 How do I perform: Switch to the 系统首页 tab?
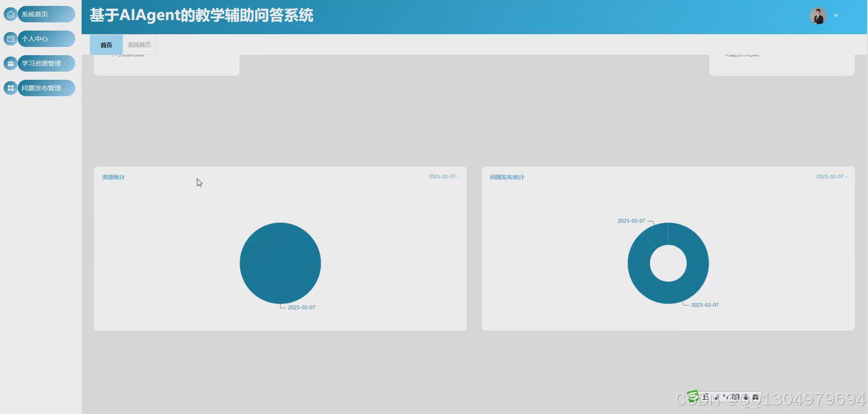tap(139, 45)
